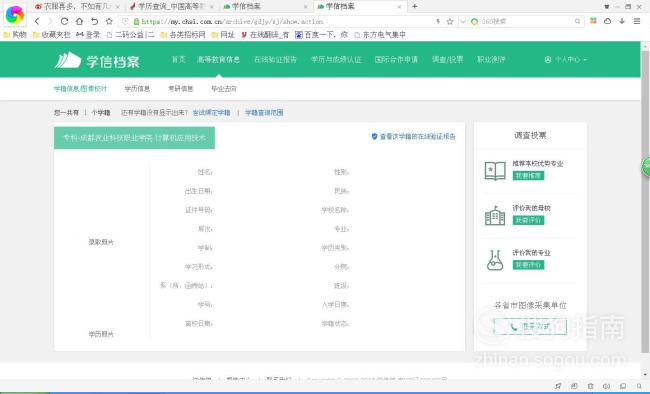This screenshot has width=650, height=394.
Task: Click the mute/sound icon in status bar
Action: (x=606, y=386)
